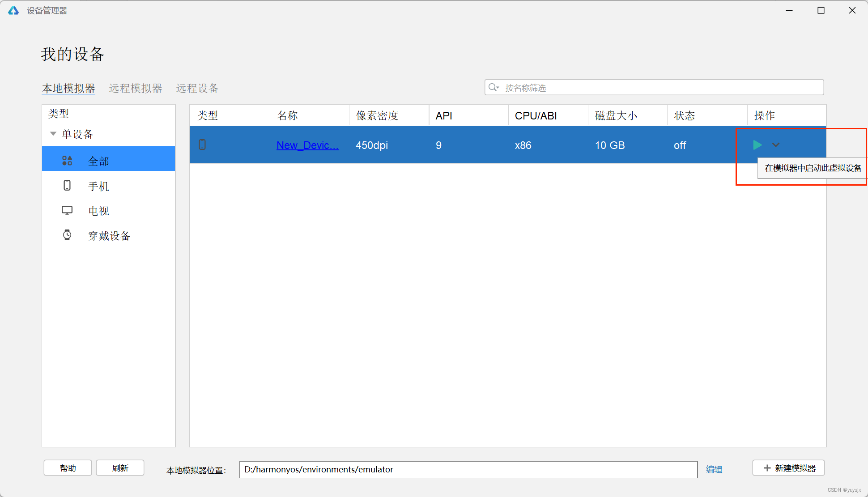The width and height of the screenshot is (868, 497).
Task: Click the 全部 all-devices grid icon
Action: [x=67, y=160]
